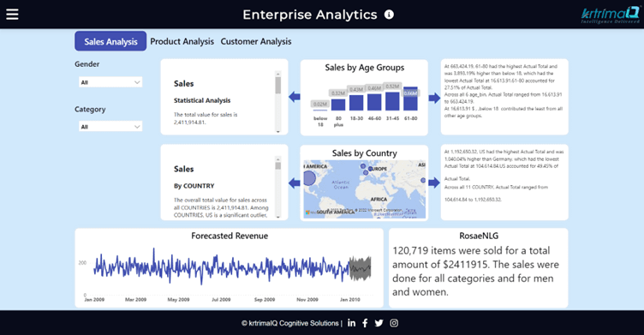The height and width of the screenshot is (335, 644).
Task: Click the gray forecast region in revenue chart
Action: (361, 268)
